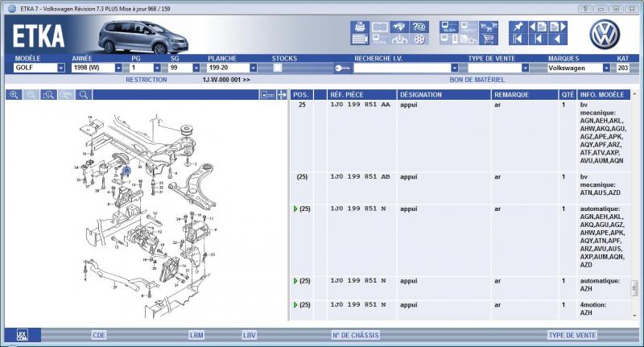The image size is (644, 347).
Task: Click the highlighted position 25 marker in diagram
Action: click(126, 170)
